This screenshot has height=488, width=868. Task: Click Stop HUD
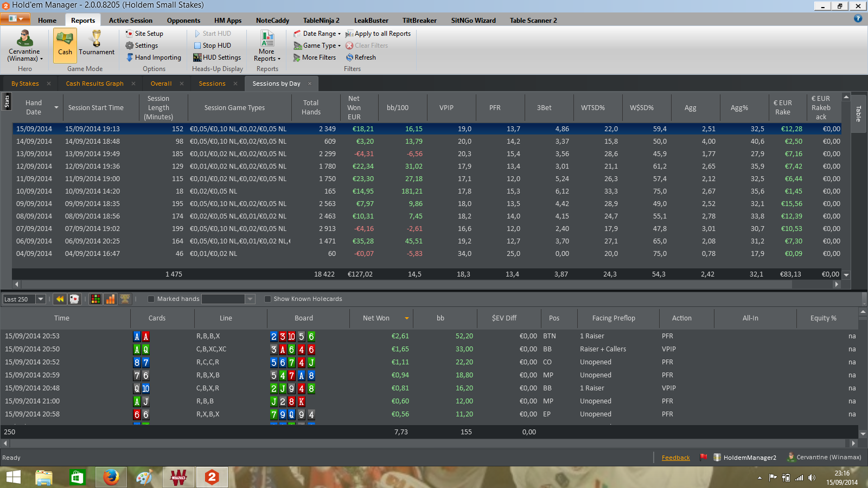point(212,46)
